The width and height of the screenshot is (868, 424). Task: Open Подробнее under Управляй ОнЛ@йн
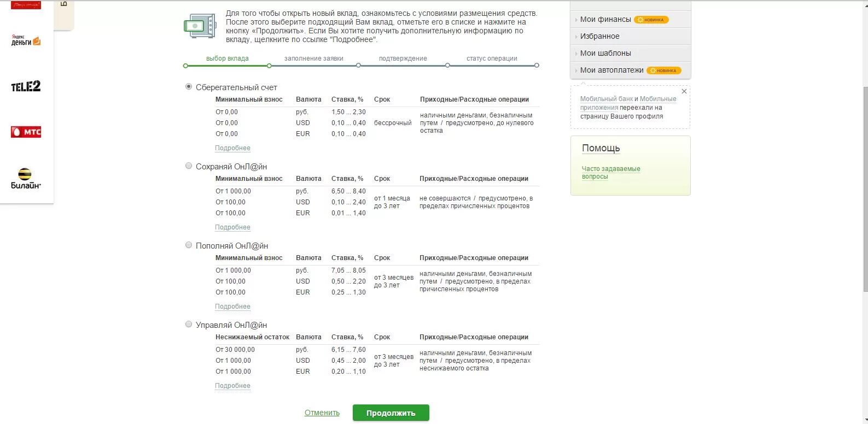pos(232,386)
